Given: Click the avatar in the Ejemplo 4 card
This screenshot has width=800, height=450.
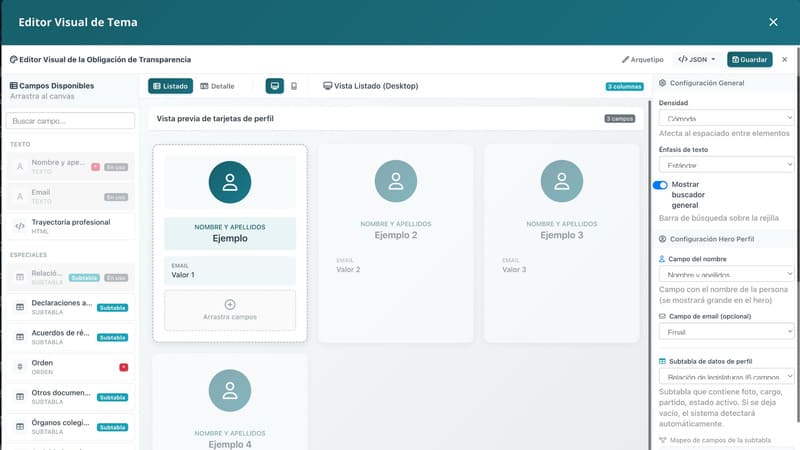Looking at the screenshot, I should [230, 390].
